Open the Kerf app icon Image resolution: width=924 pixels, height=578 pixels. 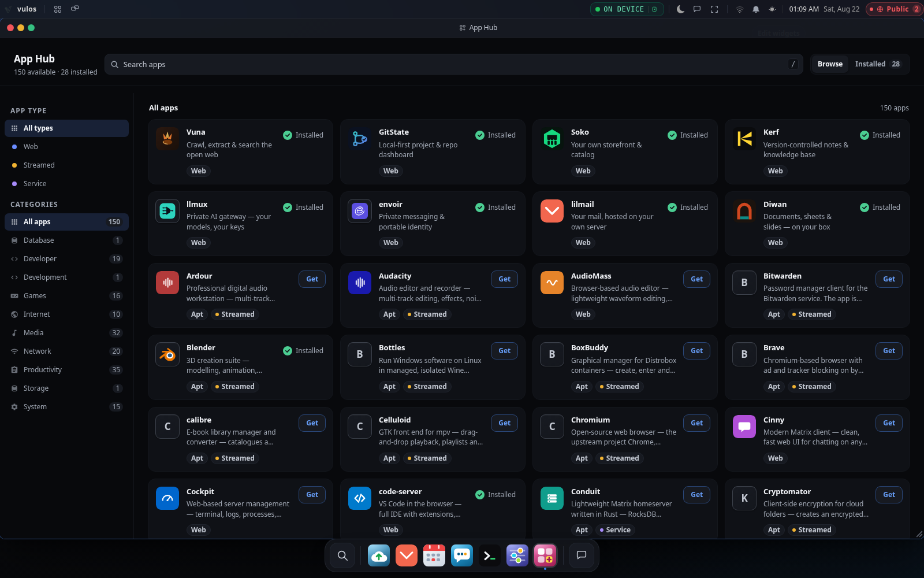[x=744, y=139]
